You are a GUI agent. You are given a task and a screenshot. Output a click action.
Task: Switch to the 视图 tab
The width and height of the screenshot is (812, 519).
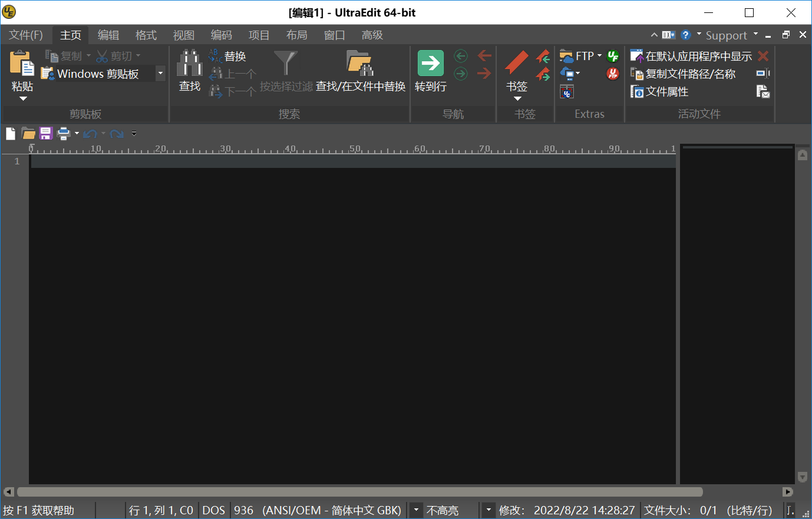click(x=184, y=35)
